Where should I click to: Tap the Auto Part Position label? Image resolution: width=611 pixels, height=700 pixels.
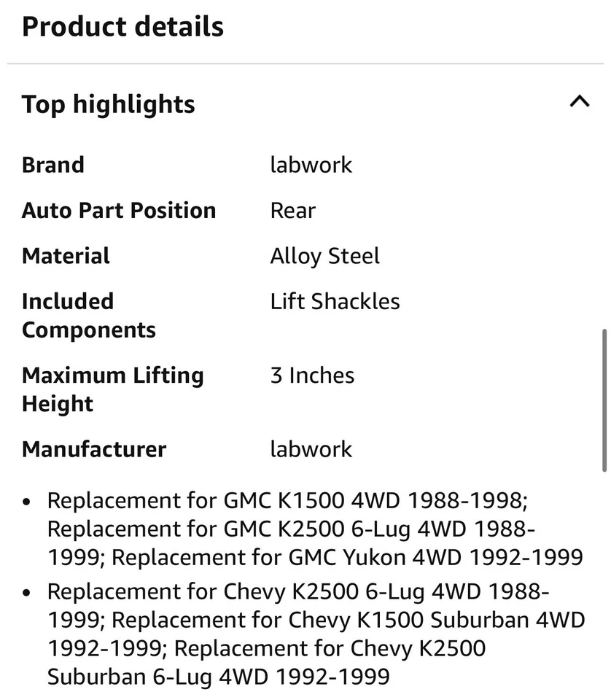(x=119, y=210)
